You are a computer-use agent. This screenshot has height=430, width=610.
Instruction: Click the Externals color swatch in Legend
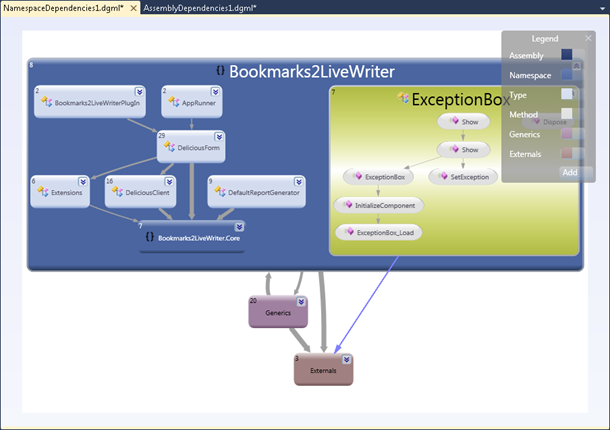567,153
